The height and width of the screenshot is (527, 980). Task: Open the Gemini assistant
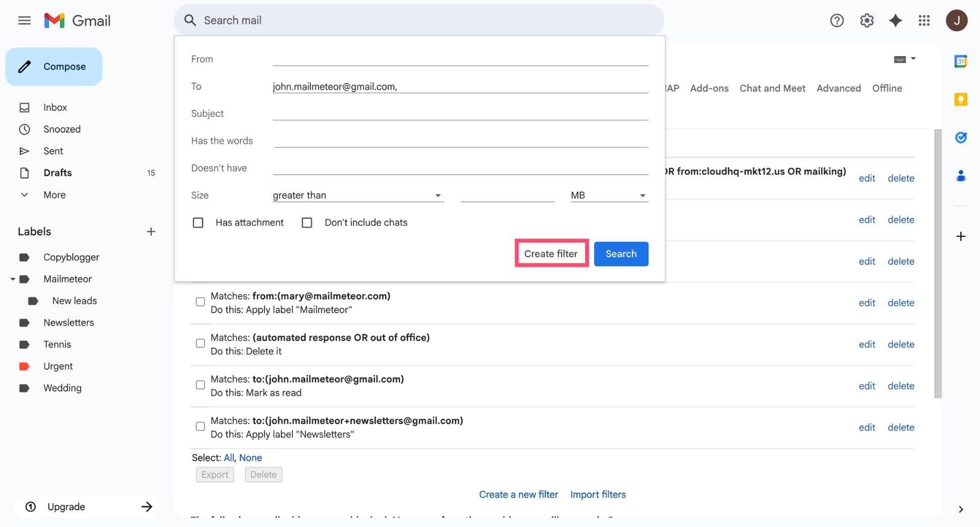point(896,20)
